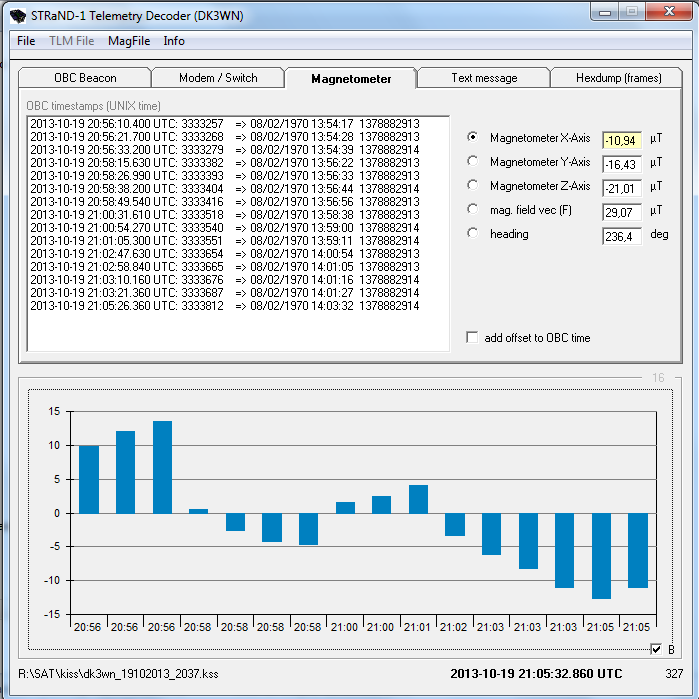Viewport: 699px width, 699px height.
Task: Click the X-Axis value field -10,94
Action: click(621, 140)
